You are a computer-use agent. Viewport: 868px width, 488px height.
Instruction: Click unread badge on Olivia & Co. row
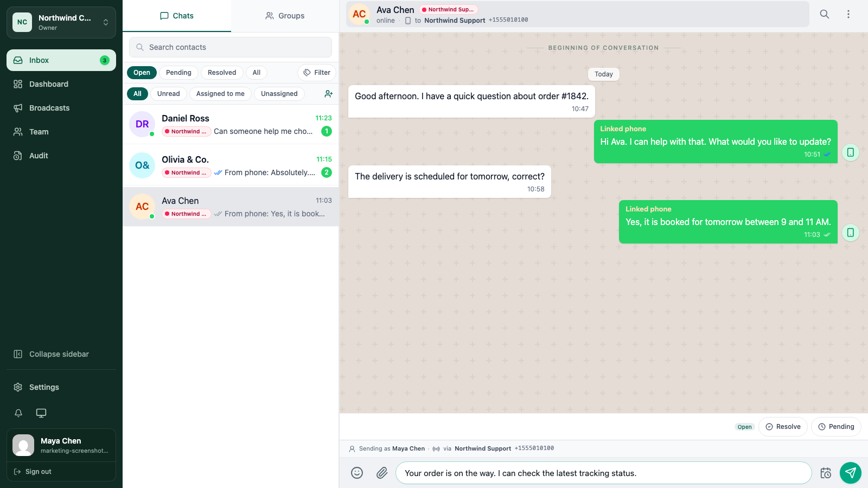coord(327,172)
